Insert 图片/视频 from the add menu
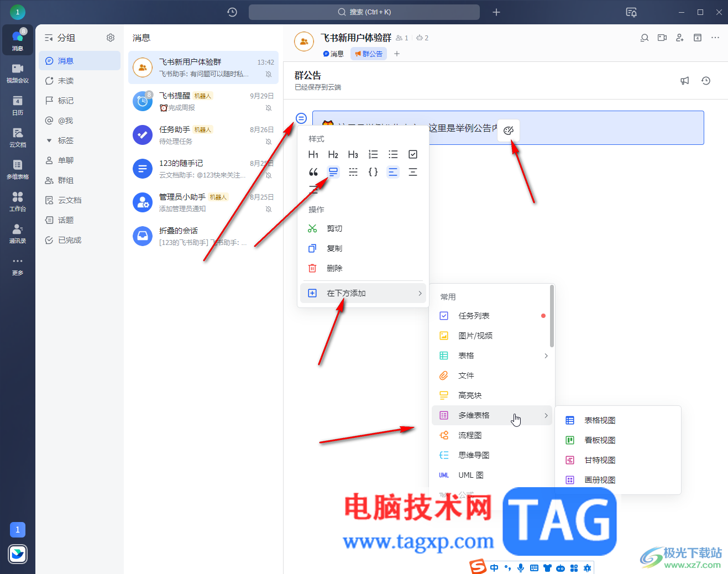728x574 pixels. [492, 336]
